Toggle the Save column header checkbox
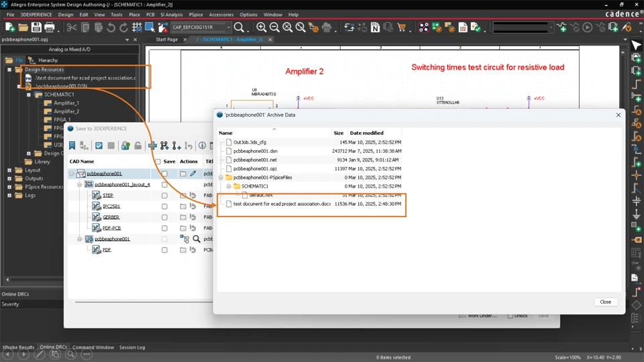 point(158,162)
